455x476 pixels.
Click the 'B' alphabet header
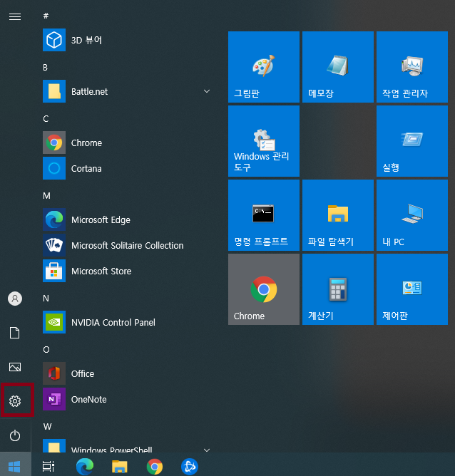(x=45, y=68)
